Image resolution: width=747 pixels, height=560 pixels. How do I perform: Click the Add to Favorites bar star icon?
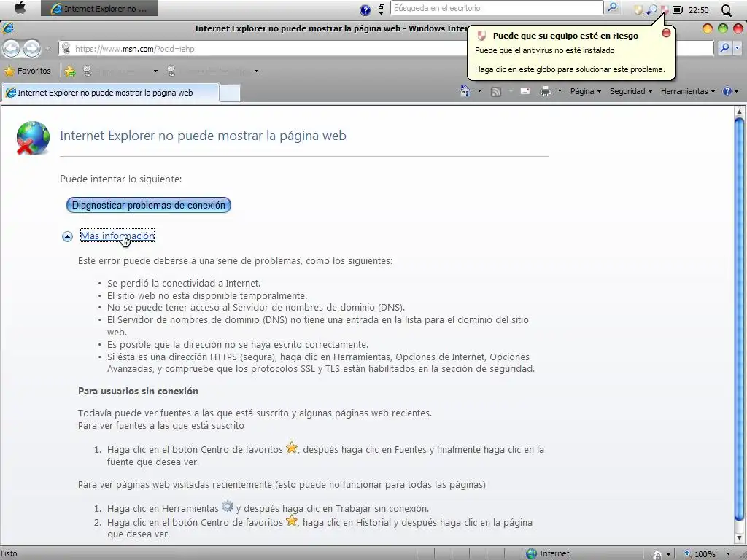point(70,71)
